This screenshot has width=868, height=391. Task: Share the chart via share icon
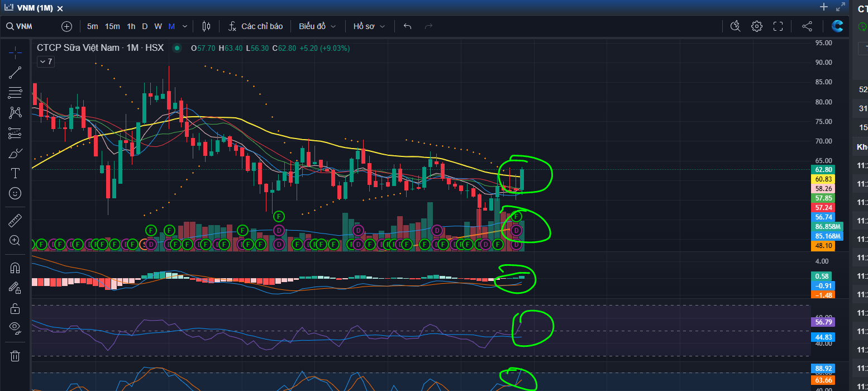tap(807, 26)
